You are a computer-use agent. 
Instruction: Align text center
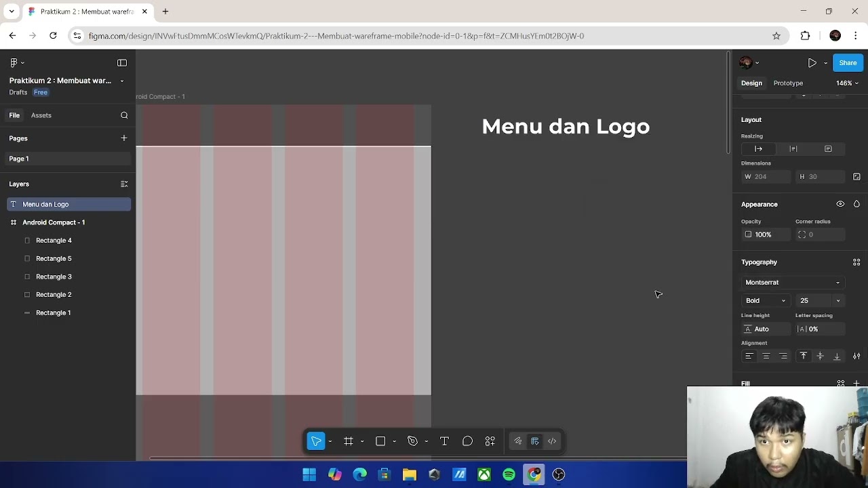(x=766, y=357)
